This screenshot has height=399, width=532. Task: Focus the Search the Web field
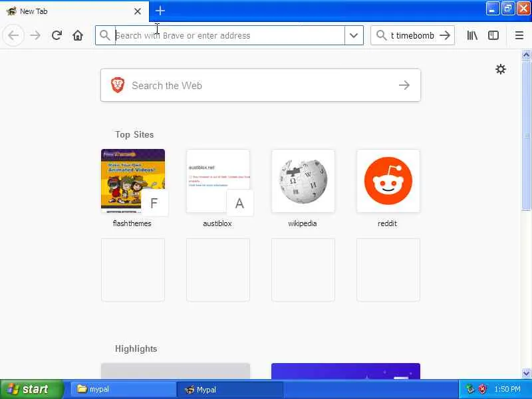[x=261, y=85]
